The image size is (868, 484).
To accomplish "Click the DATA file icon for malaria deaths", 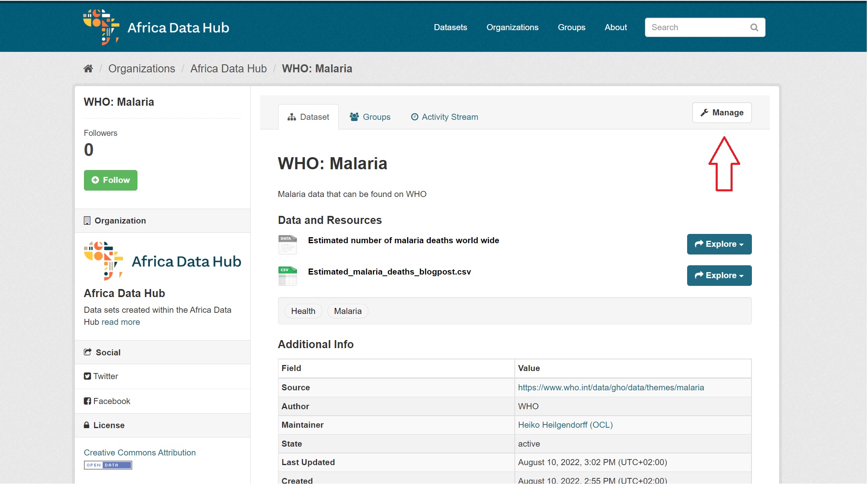I will (x=287, y=244).
